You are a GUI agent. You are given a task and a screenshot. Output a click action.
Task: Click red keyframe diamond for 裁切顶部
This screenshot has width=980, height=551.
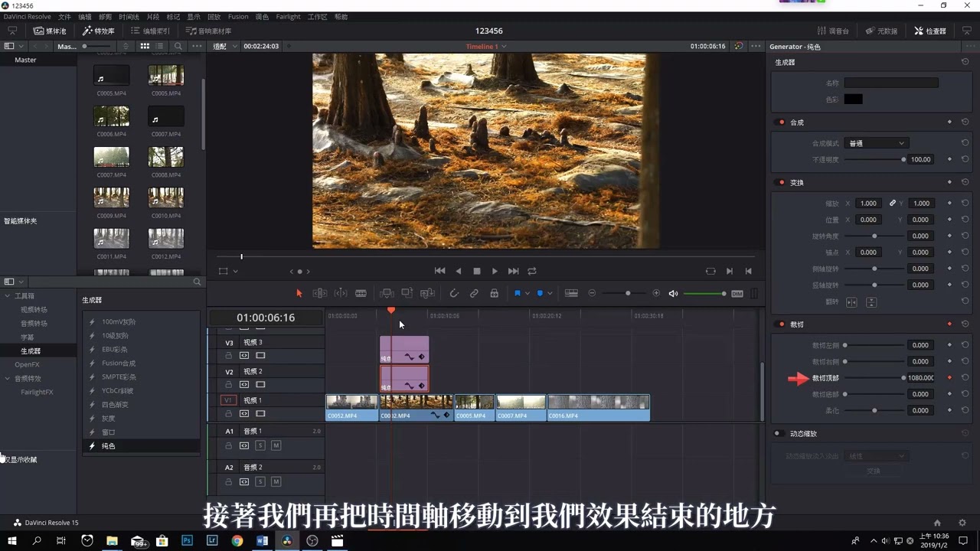click(949, 377)
